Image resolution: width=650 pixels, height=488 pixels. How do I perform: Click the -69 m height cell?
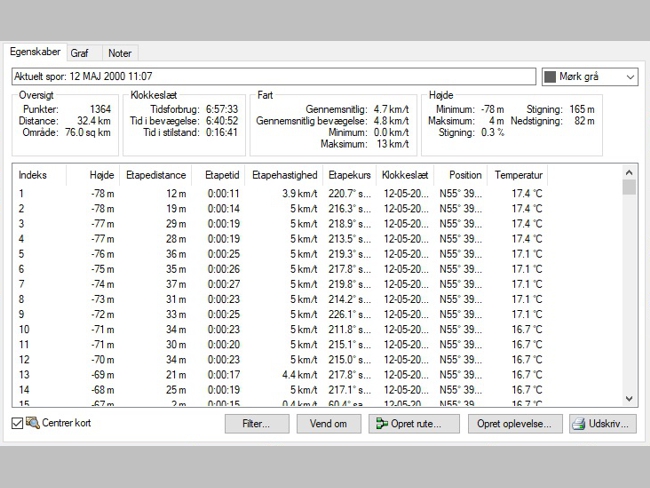pyautogui.click(x=103, y=375)
